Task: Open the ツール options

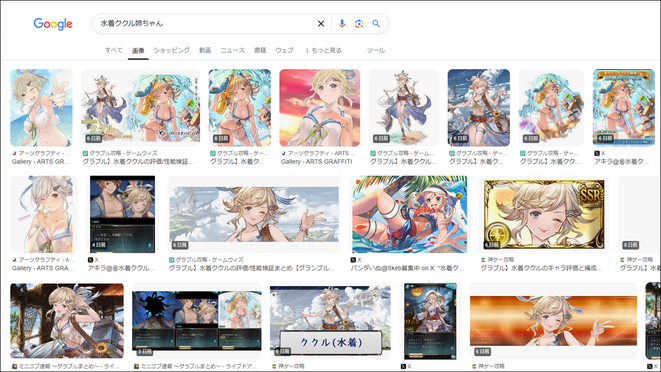Action: (x=376, y=50)
